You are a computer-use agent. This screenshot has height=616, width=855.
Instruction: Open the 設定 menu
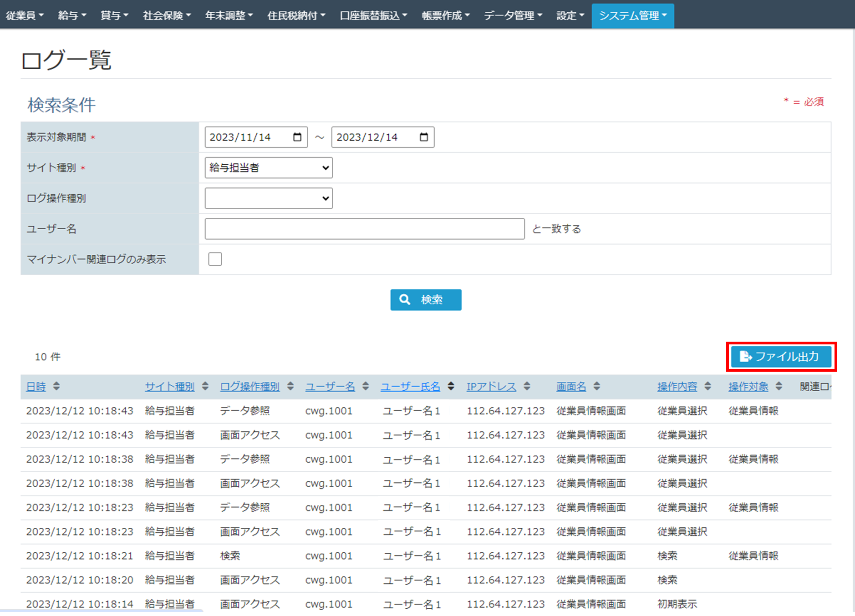pos(570,15)
